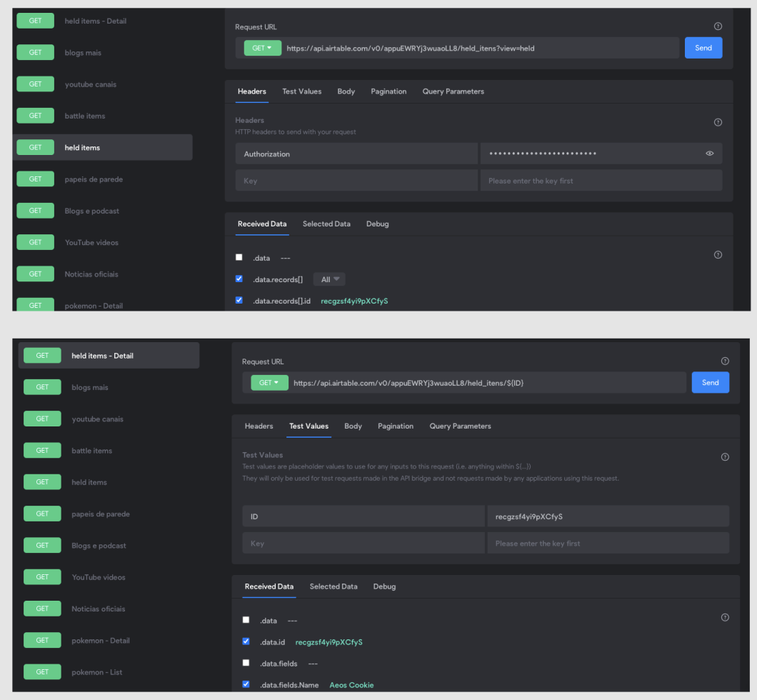The width and height of the screenshot is (757, 700).
Task: Switch to the Test Values tab in the upper panel
Action: [302, 91]
